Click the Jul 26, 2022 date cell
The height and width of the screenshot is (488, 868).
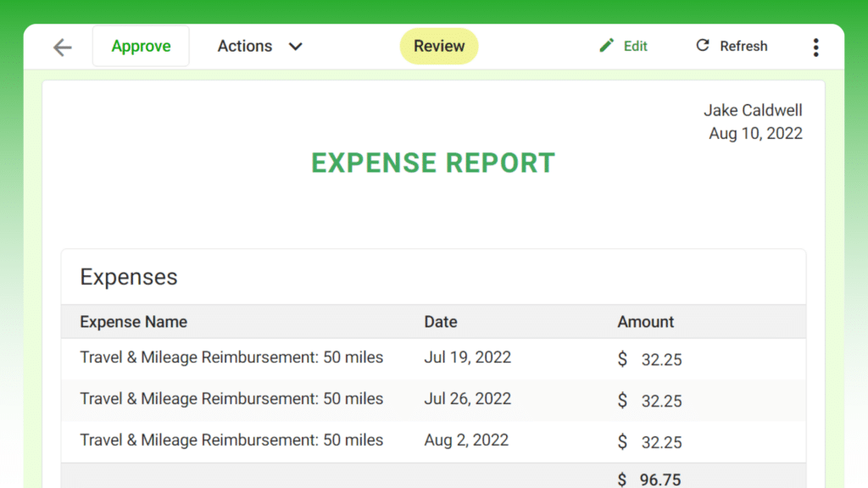[x=467, y=399]
